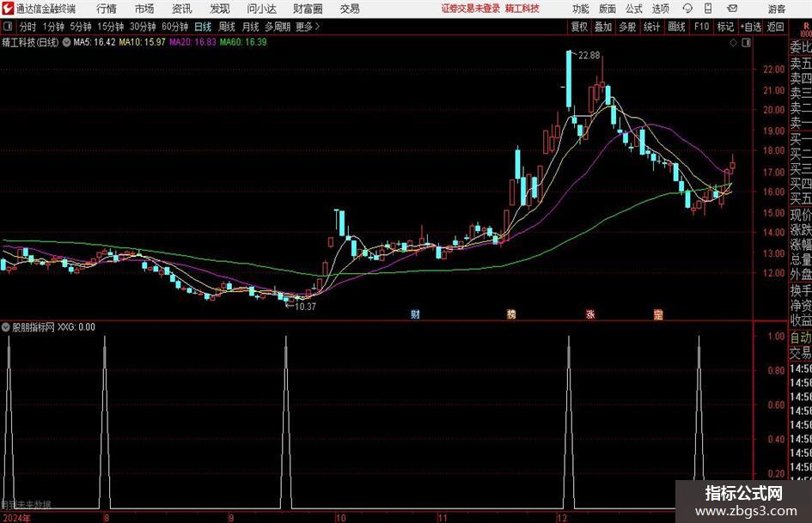Click the 返回 back button

click(775, 27)
